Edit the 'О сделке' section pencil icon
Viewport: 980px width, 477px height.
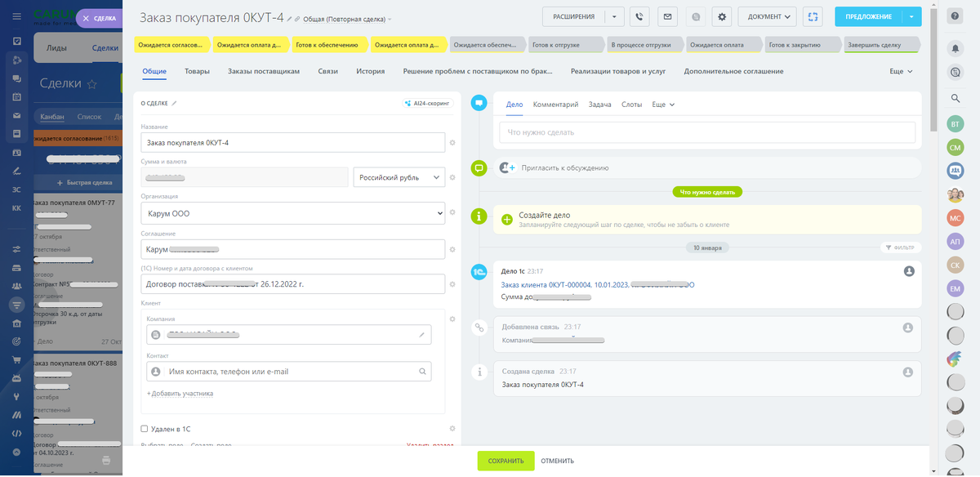[x=174, y=104]
